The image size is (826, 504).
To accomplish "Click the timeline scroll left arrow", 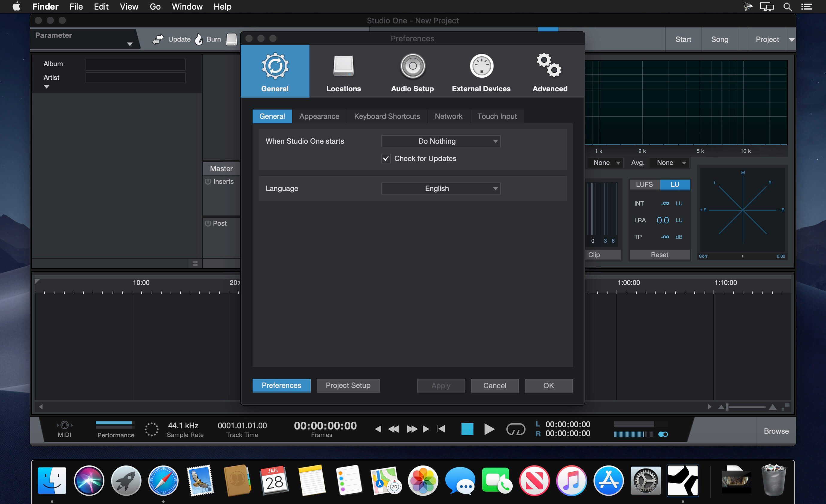I will (x=41, y=407).
